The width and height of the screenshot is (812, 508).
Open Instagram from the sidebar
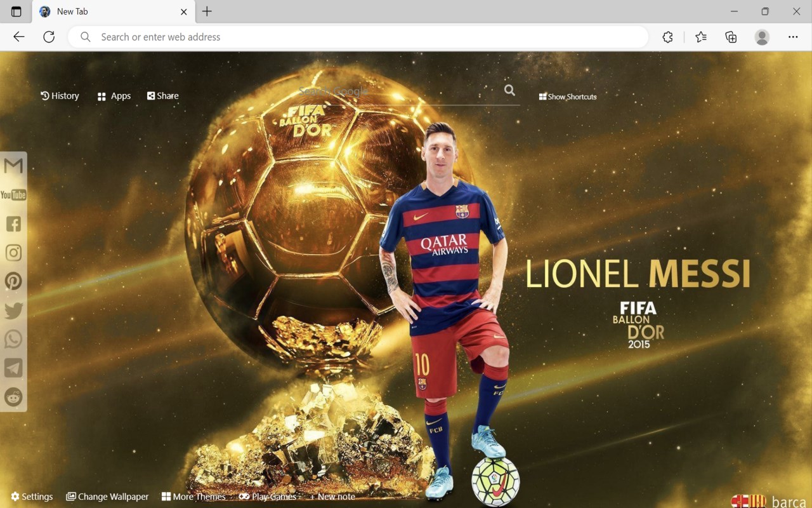(x=13, y=253)
